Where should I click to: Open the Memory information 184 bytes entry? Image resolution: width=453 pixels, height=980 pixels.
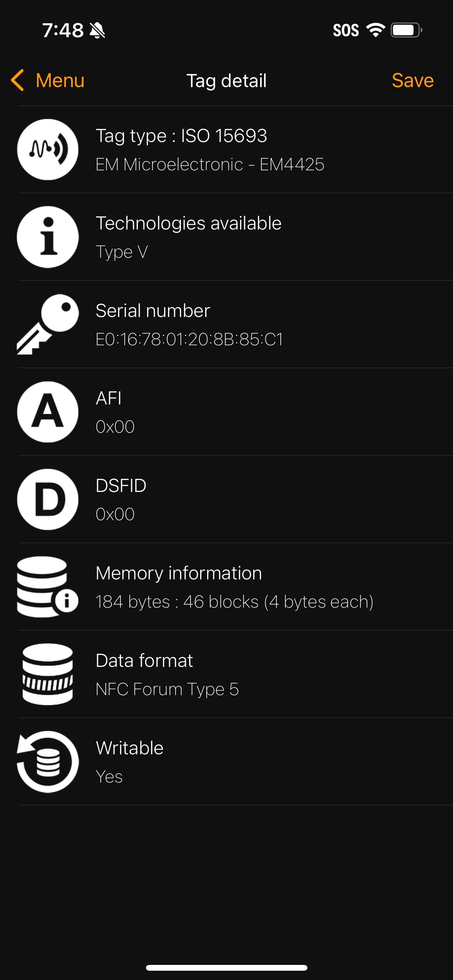[x=234, y=602]
